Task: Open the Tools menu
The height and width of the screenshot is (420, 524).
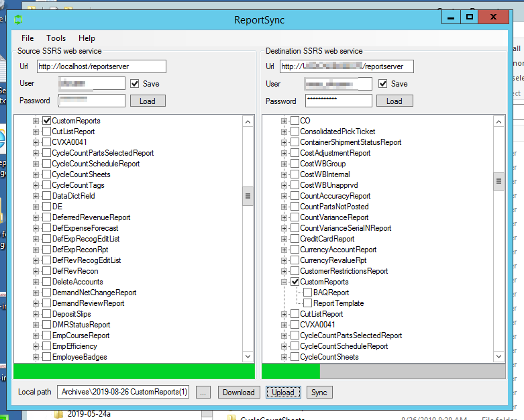Action: pos(56,38)
